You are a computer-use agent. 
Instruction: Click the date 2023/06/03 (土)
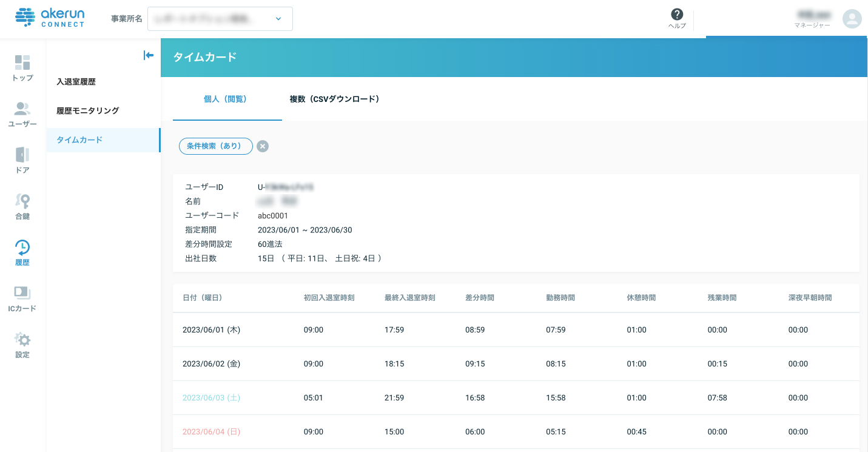[212, 398]
